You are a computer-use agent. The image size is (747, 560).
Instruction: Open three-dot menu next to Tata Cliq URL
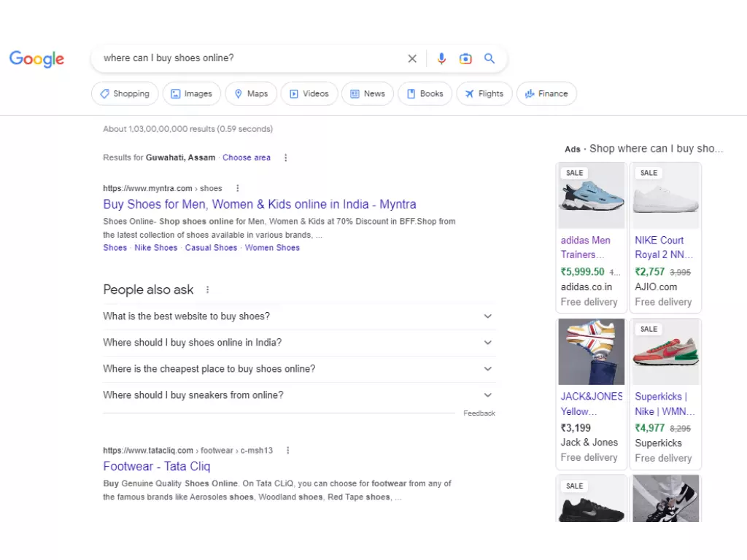pos(287,450)
